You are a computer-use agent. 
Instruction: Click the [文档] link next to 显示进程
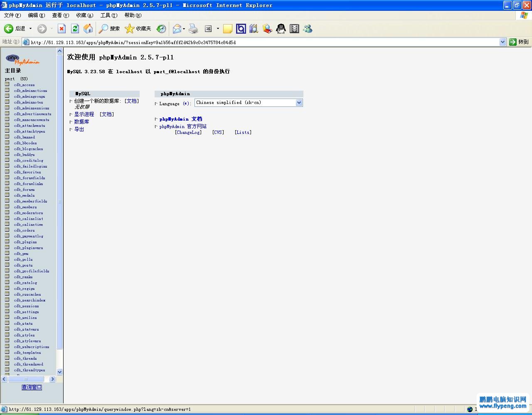pyautogui.click(x=107, y=114)
